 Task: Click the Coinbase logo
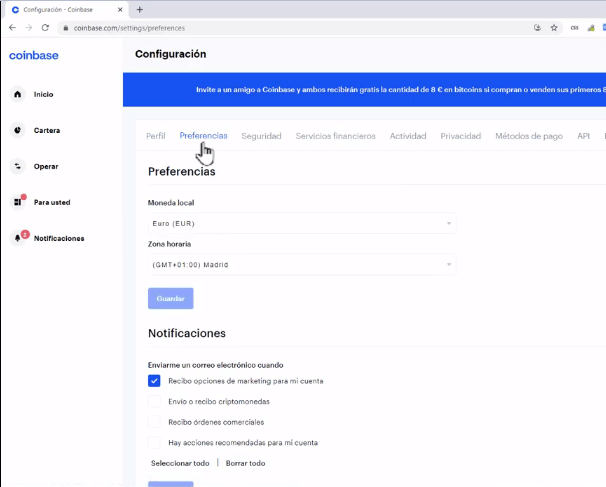[x=33, y=55]
